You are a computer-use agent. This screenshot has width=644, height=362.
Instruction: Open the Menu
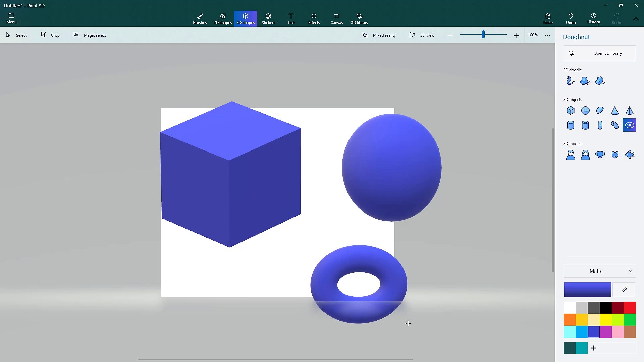point(11,18)
